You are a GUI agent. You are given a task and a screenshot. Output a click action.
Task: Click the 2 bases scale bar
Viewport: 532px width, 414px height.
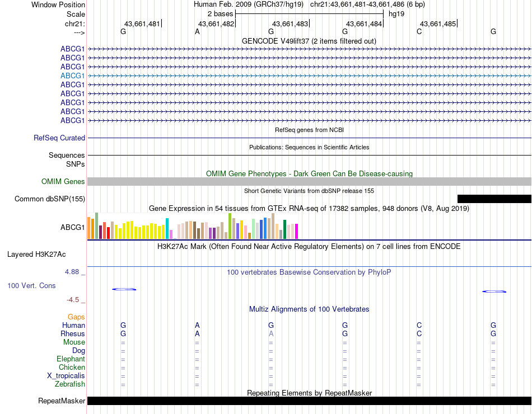point(309,14)
